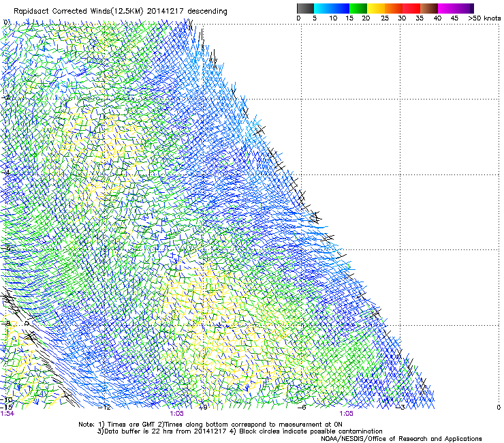Image resolution: width=504 pixels, height=443 pixels.
Task: Click the '-15' longitude axis label
Action: pos(6,407)
